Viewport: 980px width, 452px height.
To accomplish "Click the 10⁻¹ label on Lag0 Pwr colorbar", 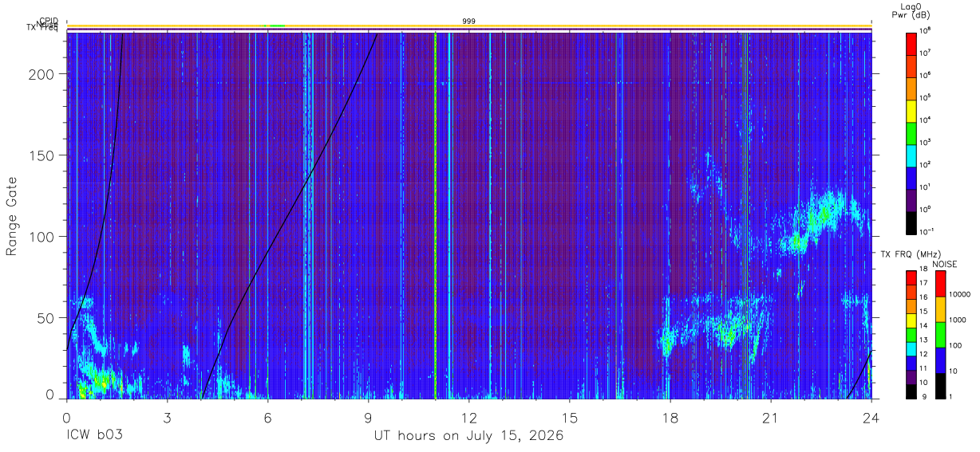I will 927,231.
